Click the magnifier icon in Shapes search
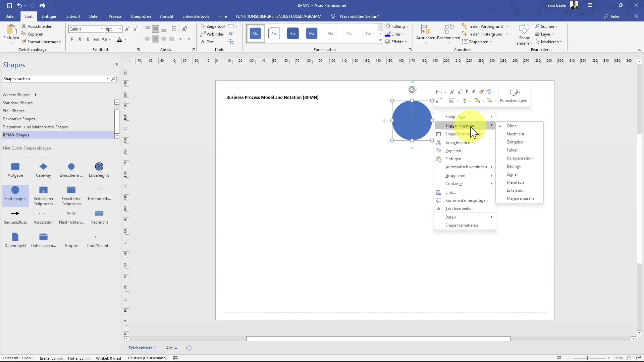Image resolution: width=644 pixels, height=362 pixels. (x=113, y=79)
